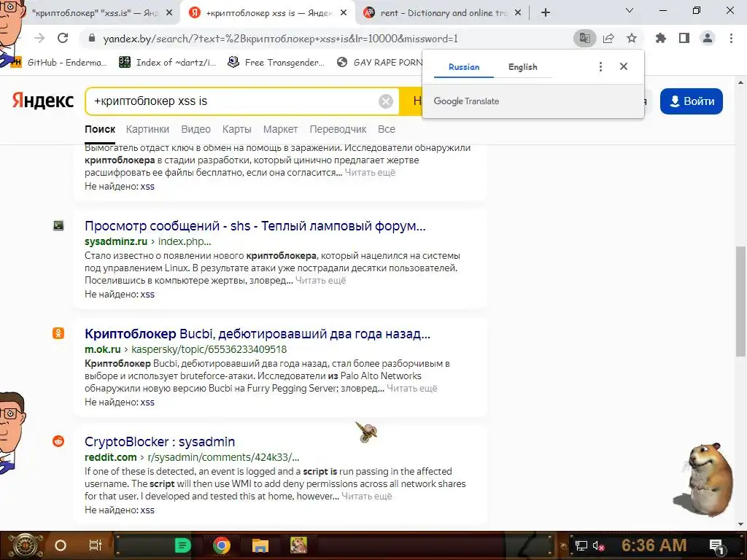Open result "Просмотр сообщений - shs"
Image resolution: width=747 pixels, height=560 pixels.
click(x=255, y=226)
